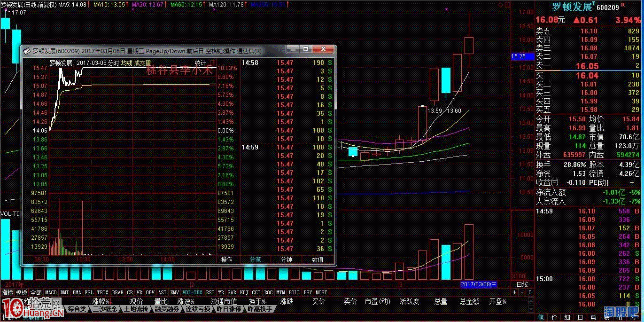Select the 势 tab at bottom right
This screenshot has height=322, width=644.
(593, 317)
